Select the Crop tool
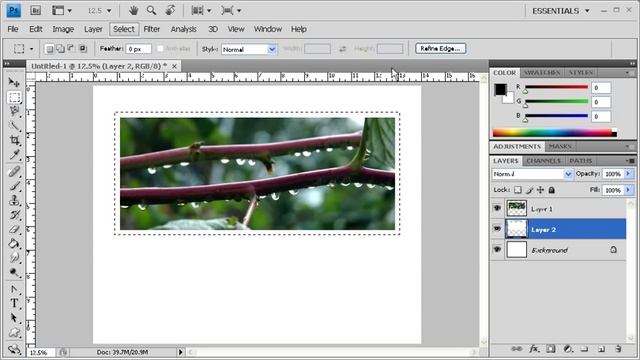This screenshot has height=360, width=640. (x=14, y=140)
